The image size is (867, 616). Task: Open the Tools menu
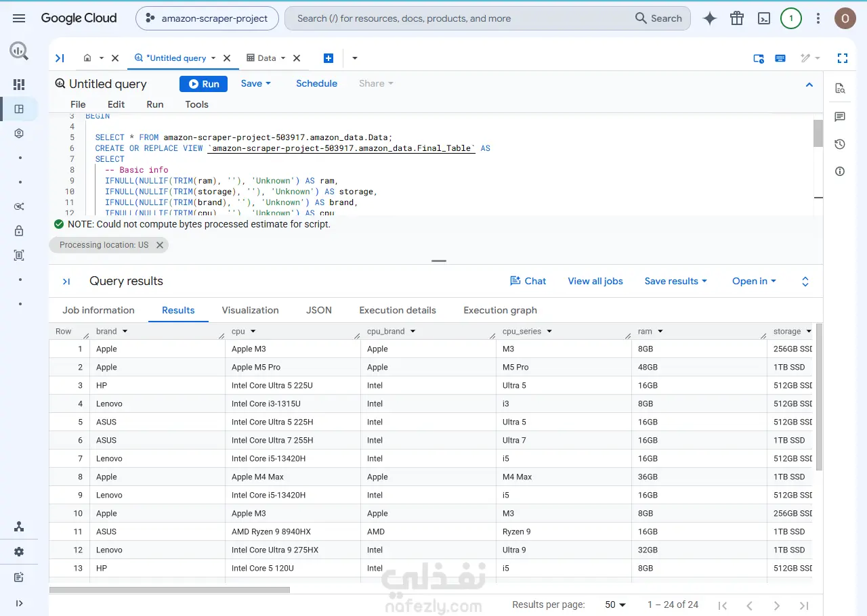pos(196,104)
